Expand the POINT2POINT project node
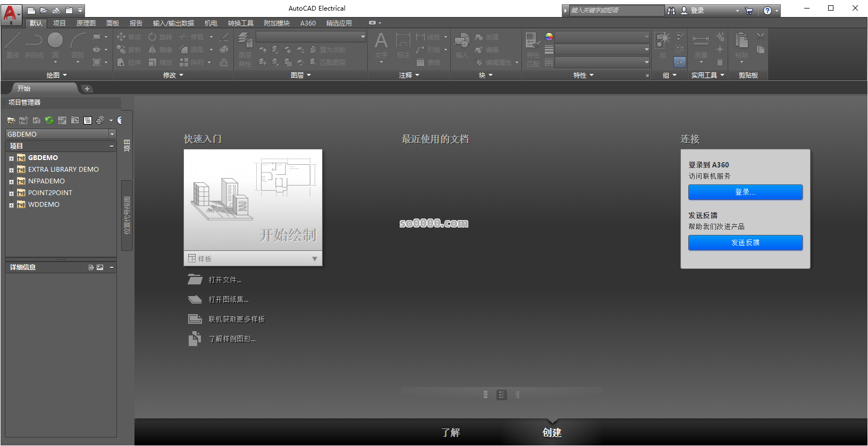Image resolution: width=868 pixels, height=446 pixels. coord(11,193)
